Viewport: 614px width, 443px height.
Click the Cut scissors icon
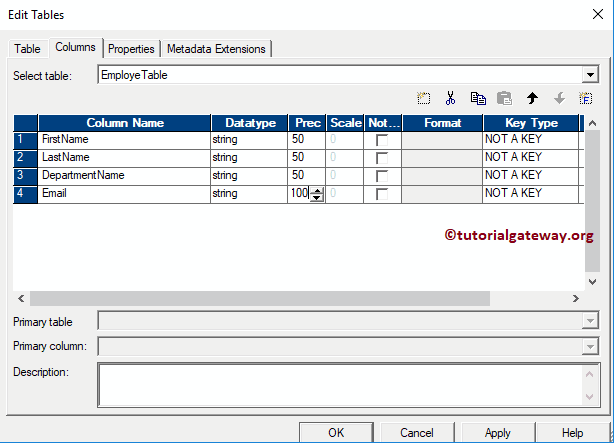pos(450,98)
